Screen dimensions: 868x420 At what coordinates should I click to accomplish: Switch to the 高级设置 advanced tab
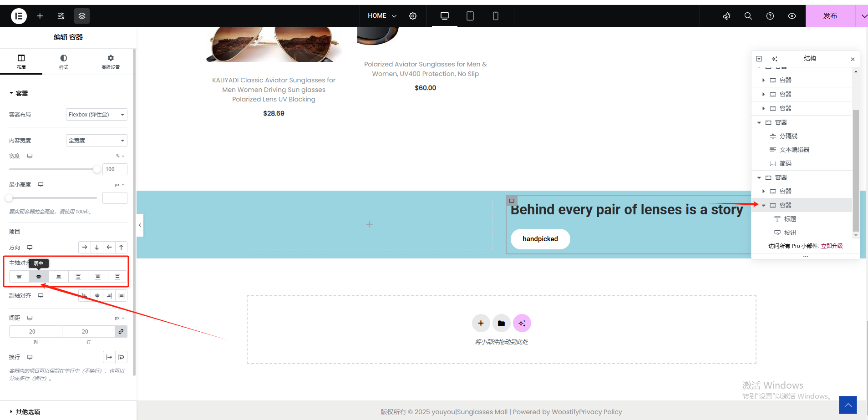click(111, 62)
